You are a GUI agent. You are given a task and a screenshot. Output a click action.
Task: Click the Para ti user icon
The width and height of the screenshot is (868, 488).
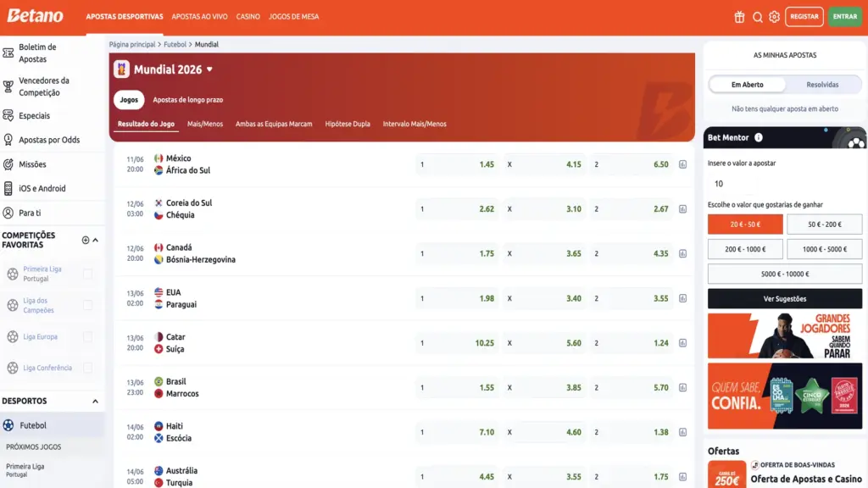(x=8, y=213)
